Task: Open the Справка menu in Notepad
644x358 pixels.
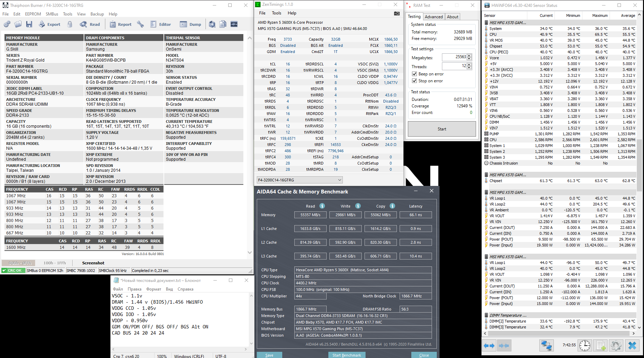Action: pos(186,289)
